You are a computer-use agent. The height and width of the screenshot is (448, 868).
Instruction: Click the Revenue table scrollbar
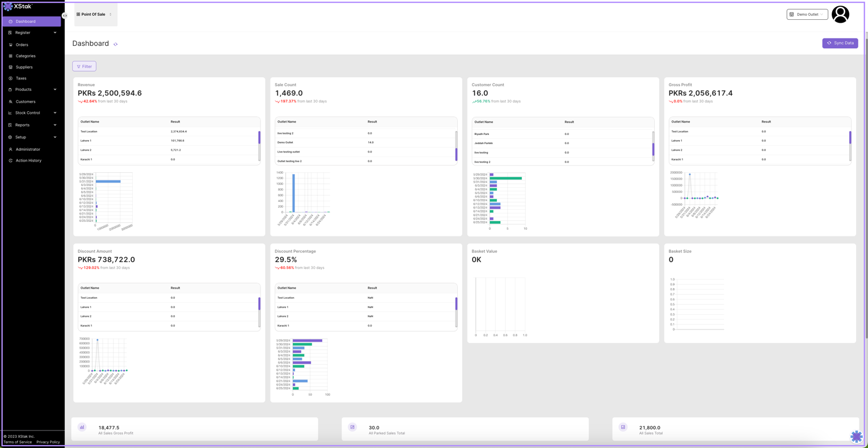259,138
